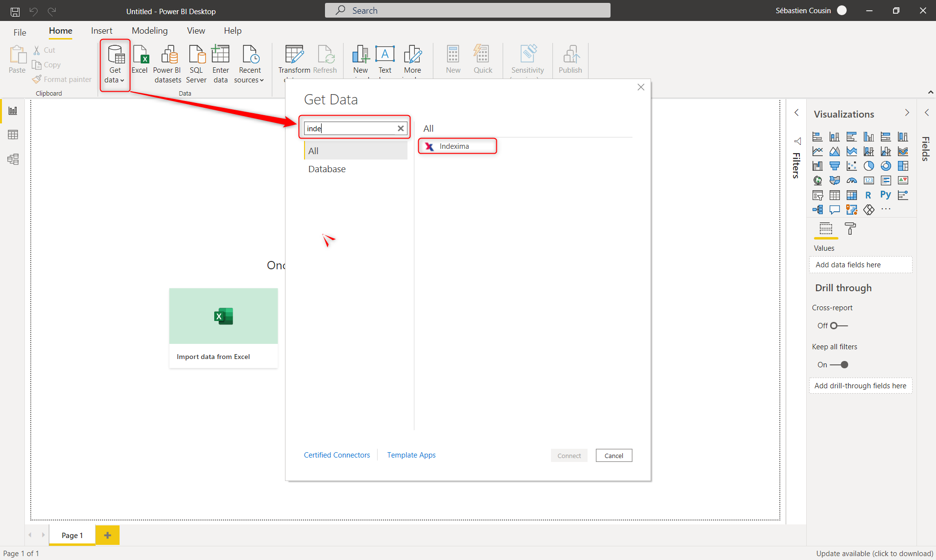Select the Pie chart visualization
Screen dimensions: 936x560
(x=869, y=166)
